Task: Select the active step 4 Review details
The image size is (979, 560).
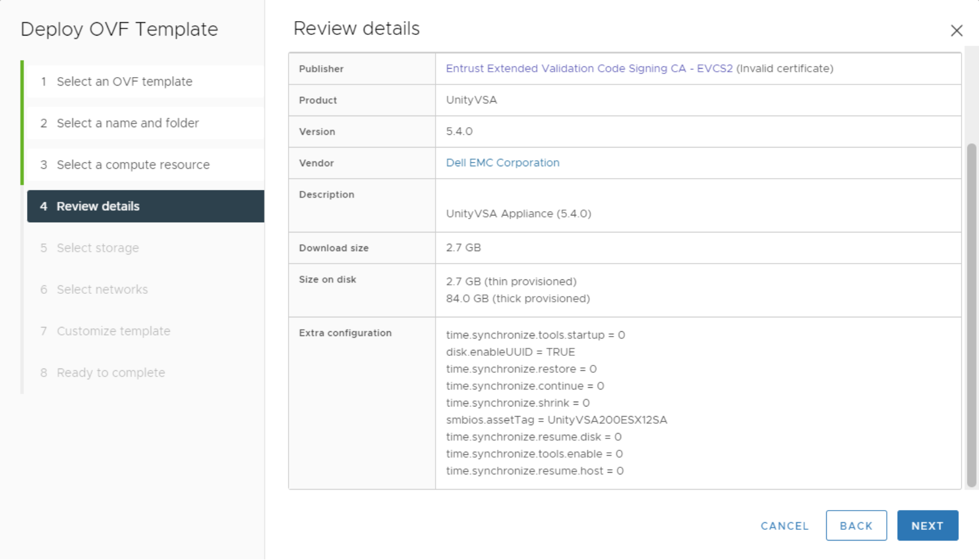Action: [x=146, y=207]
